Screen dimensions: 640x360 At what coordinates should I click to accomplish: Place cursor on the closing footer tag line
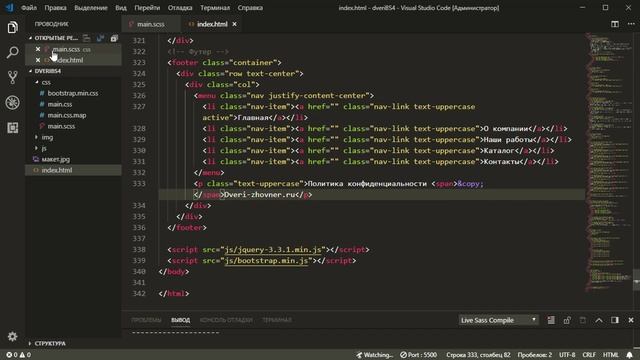(187, 227)
